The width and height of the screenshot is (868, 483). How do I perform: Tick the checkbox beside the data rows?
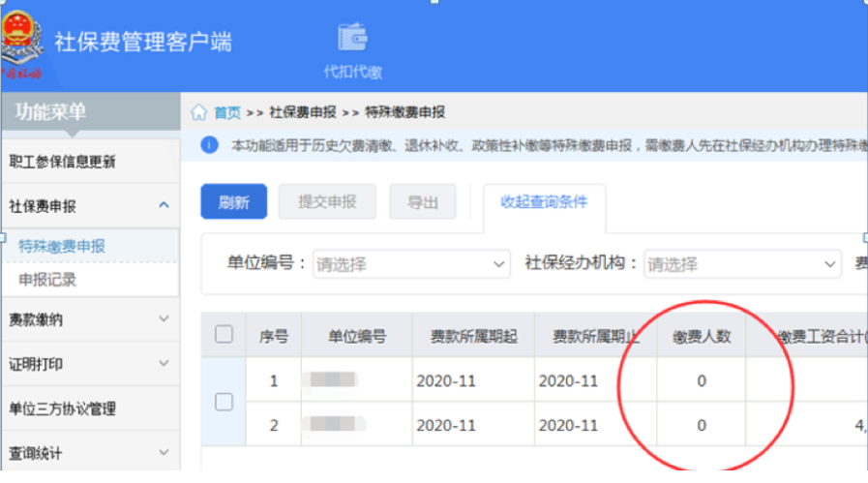224,402
